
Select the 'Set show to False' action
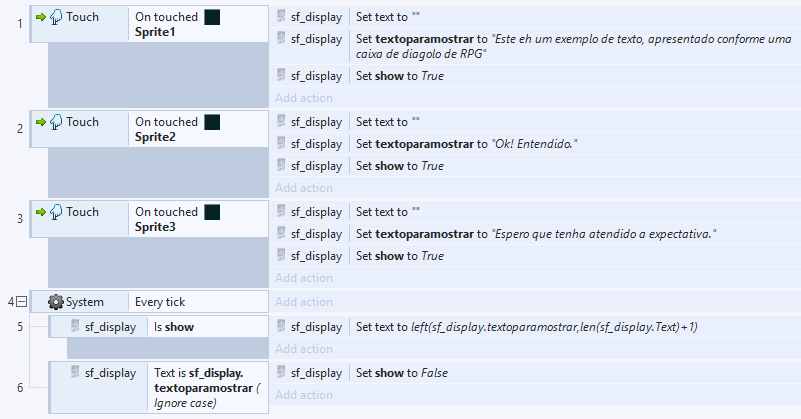[x=402, y=373]
